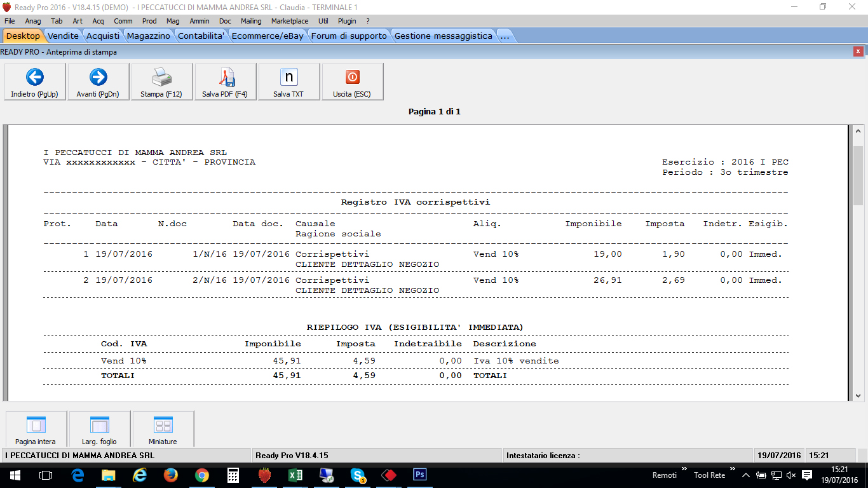Launch Google Chrome from taskbar
Image resolution: width=868 pixels, height=488 pixels.
point(202,475)
